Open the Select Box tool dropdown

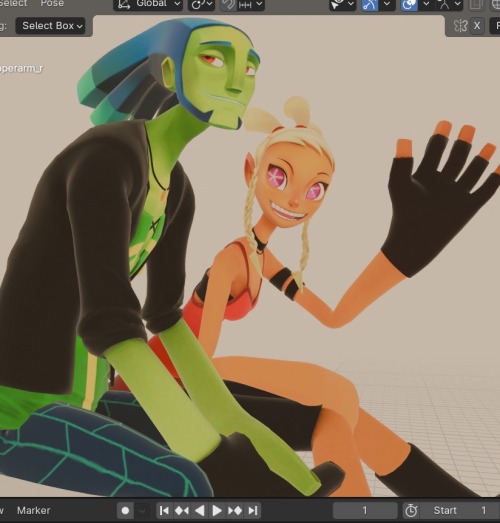[x=50, y=26]
